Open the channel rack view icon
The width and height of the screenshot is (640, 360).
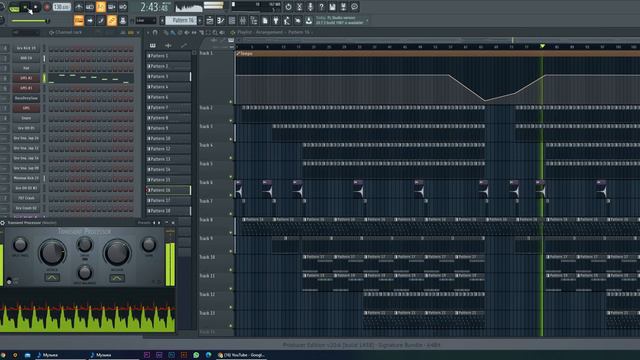[232, 20]
